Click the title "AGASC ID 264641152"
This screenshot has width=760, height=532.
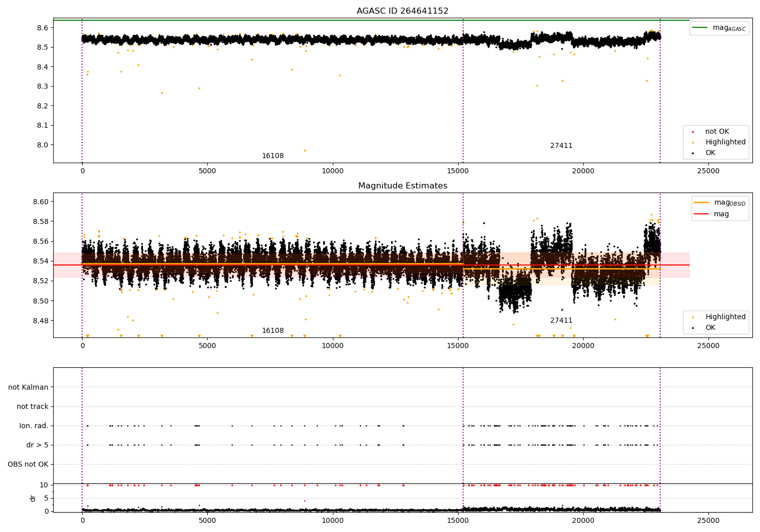click(402, 11)
